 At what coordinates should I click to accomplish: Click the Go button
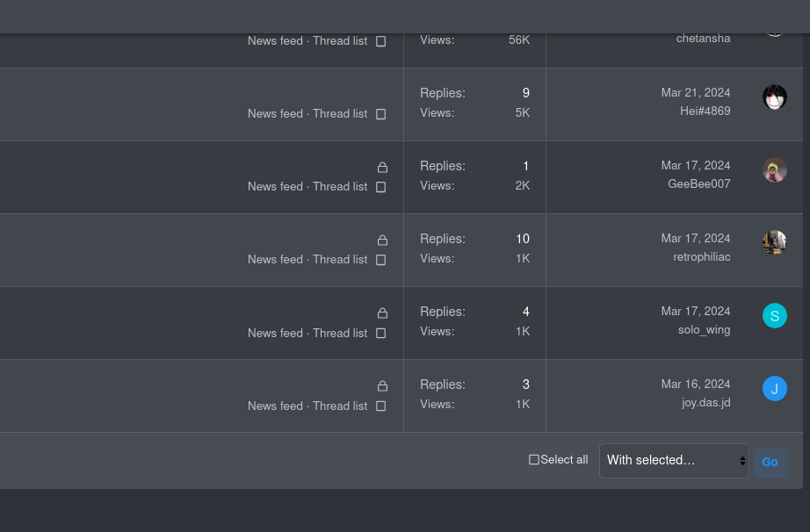pyautogui.click(x=770, y=463)
